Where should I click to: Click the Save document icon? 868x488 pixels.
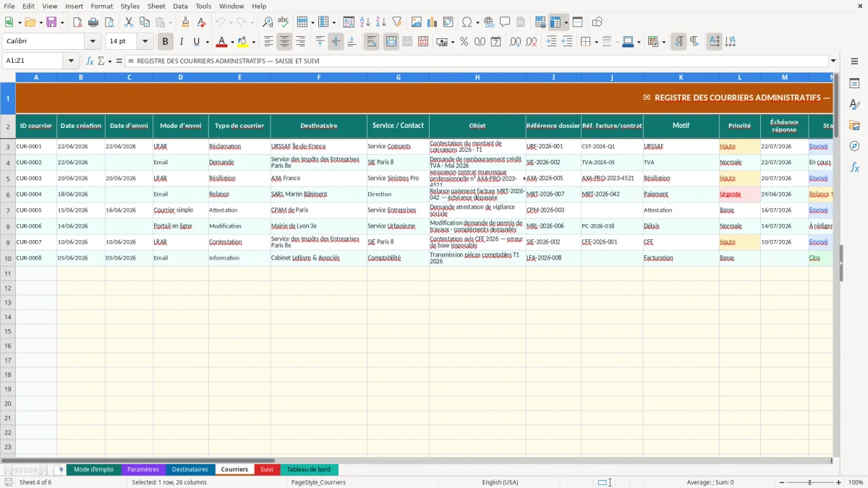pos(51,22)
